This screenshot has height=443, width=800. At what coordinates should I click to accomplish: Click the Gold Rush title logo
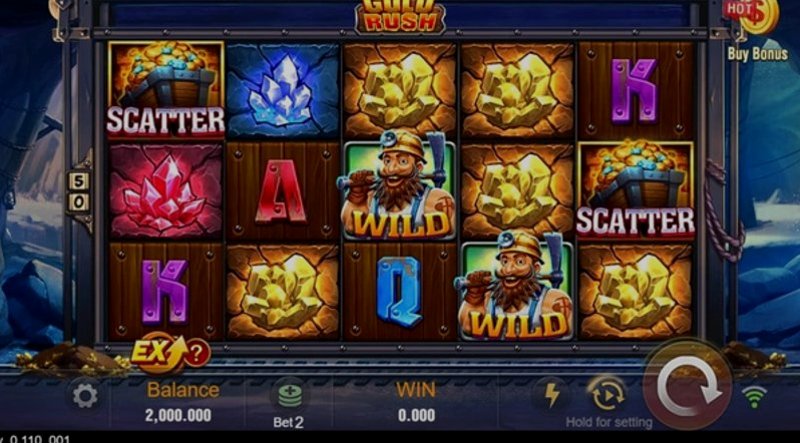(399, 16)
